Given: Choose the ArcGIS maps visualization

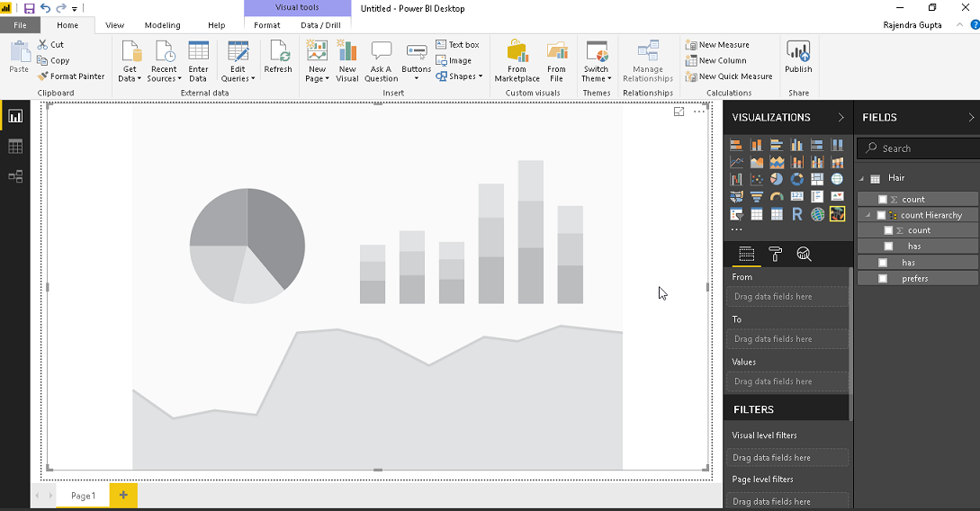Looking at the screenshot, I should [817, 214].
